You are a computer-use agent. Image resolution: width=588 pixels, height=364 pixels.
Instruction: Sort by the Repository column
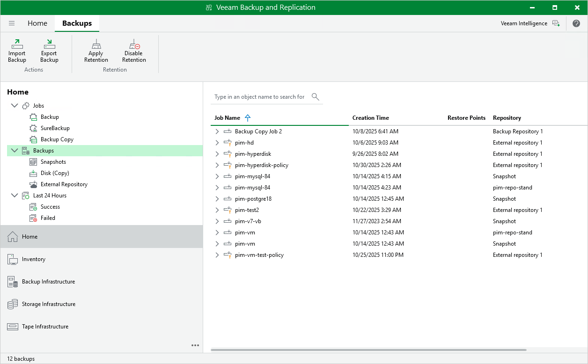pyautogui.click(x=507, y=118)
